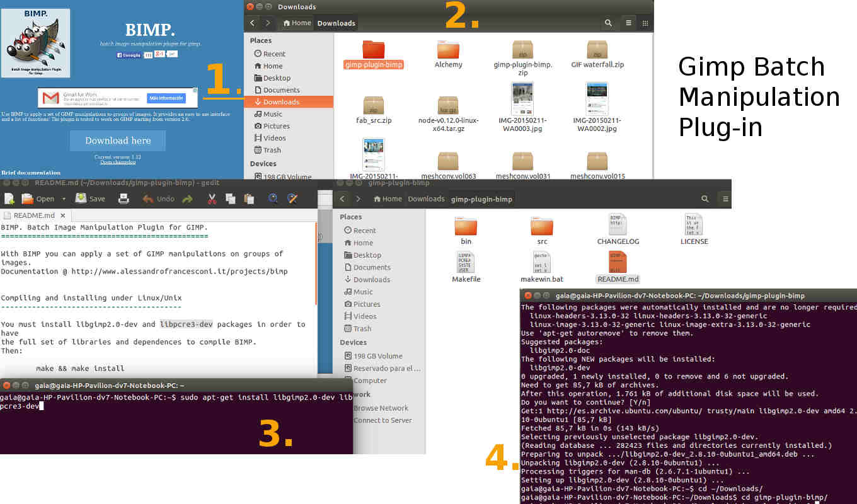Paste clipboard using gedit's paste icon
The image size is (857, 504).
(x=249, y=199)
